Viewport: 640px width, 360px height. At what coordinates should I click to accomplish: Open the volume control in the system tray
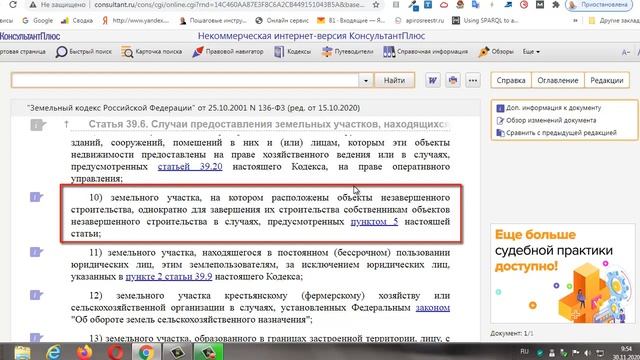[x=587, y=353]
